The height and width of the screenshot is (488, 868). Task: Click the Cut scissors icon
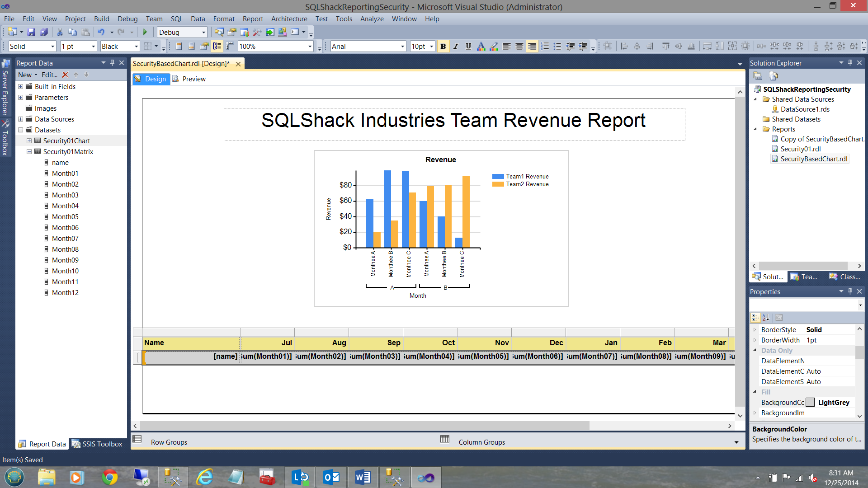[x=60, y=32]
